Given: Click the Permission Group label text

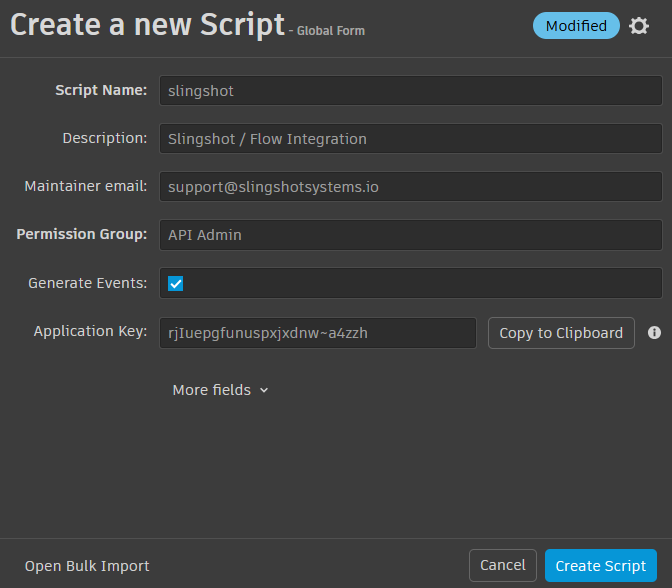Looking at the screenshot, I should tap(82, 235).
